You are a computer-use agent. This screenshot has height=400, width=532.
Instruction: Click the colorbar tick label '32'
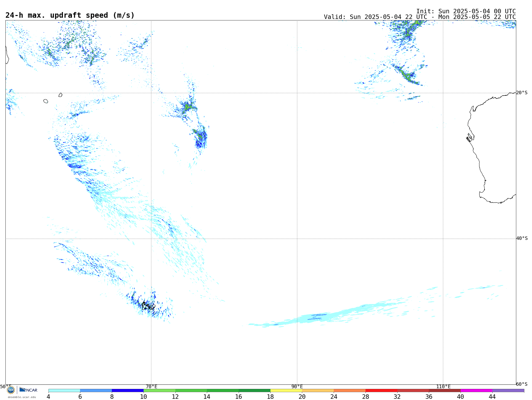click(397, 397)
